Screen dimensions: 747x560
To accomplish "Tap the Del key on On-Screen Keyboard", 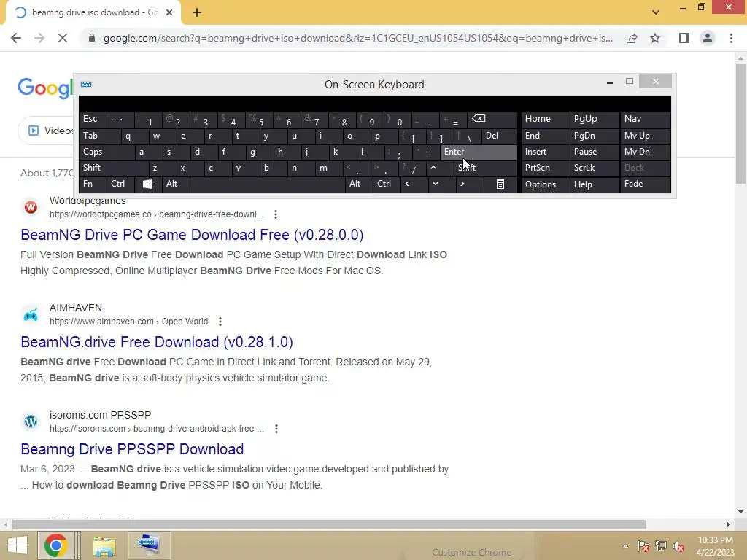I will [x=499, y=136].
